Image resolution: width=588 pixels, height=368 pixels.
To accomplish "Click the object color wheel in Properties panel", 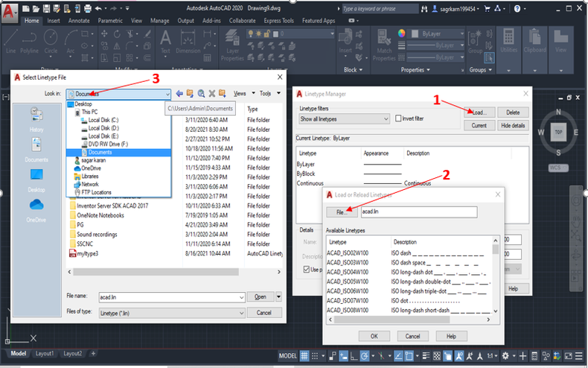I will coord(402,34).
